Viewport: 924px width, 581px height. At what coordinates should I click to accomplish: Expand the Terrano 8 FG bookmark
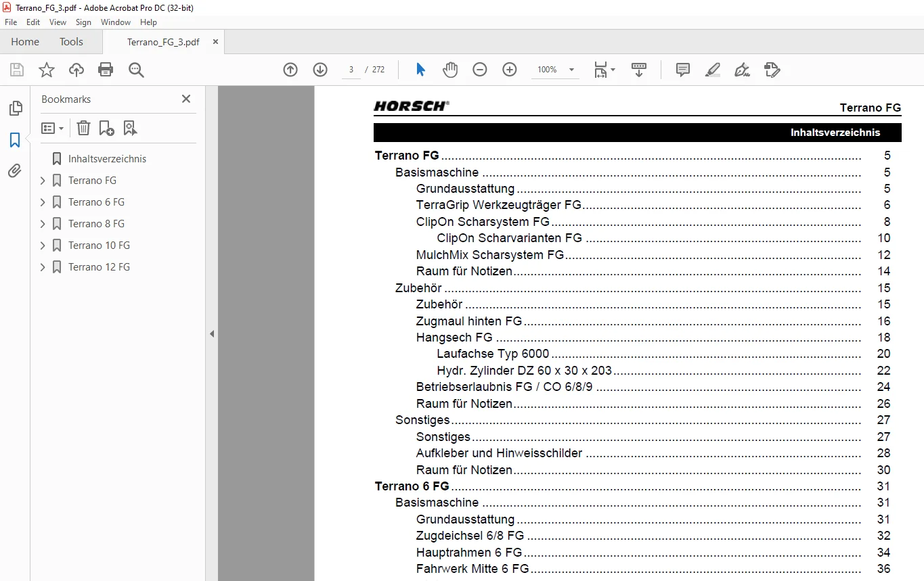click(43, 224)
